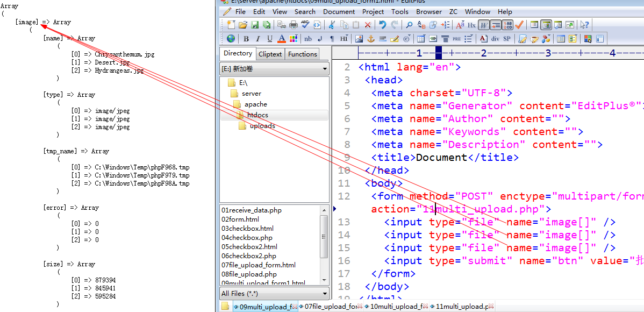Switch to the Cliptext tab
The image size is (644, 312).
pos(270,54)
